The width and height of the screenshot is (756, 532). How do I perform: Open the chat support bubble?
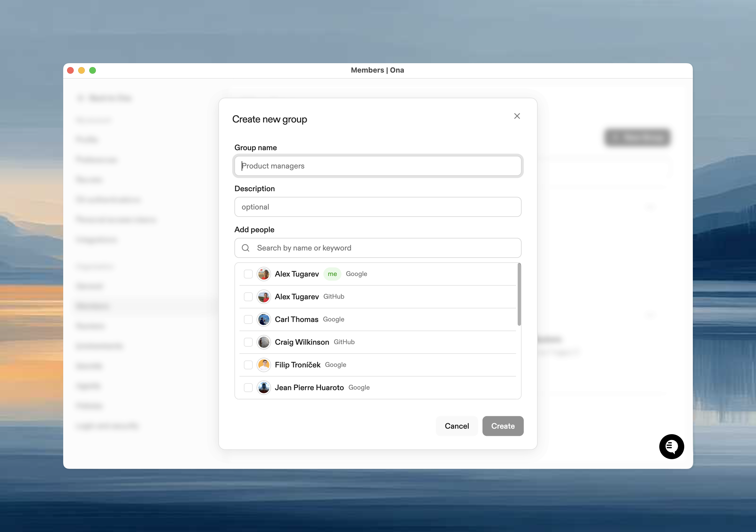[x=672, y=447]
